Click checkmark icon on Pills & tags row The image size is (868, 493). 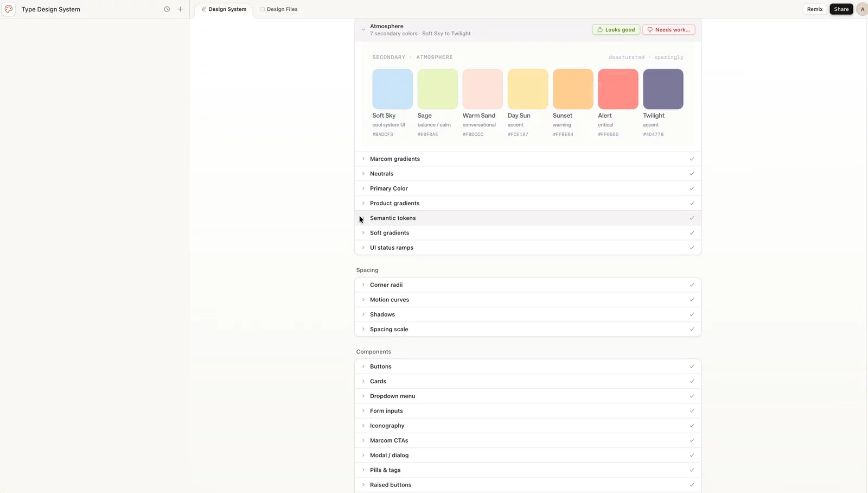[x=692, y=470]
